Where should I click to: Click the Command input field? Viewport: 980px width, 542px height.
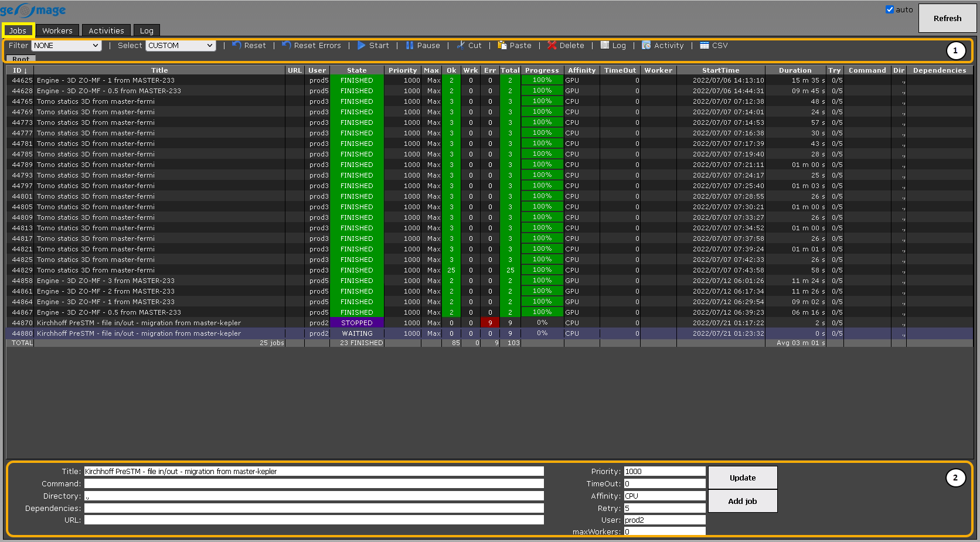314,483
